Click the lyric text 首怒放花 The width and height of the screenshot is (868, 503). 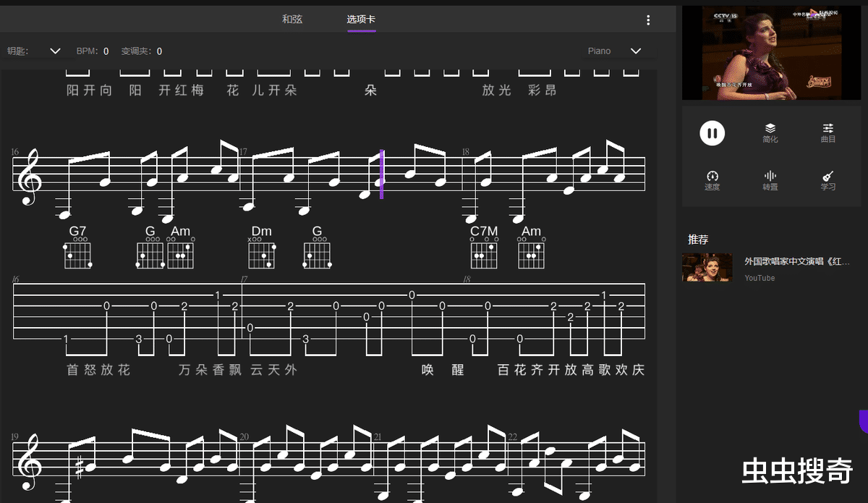[x=98, y=370]
